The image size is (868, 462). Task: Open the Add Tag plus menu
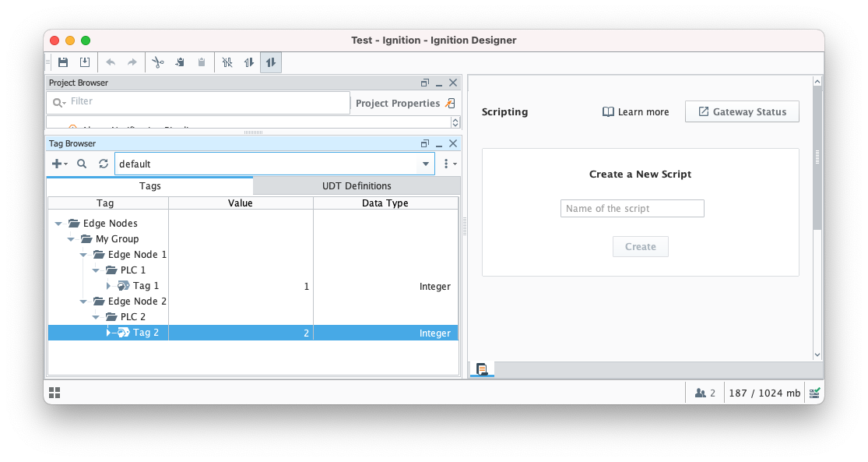[x=59, y=164]
